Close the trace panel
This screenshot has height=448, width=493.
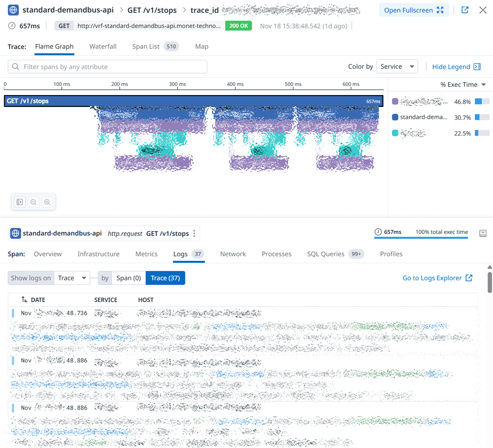483,10
